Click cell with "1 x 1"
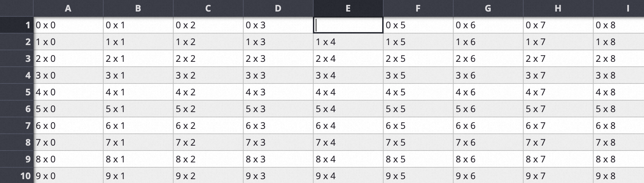The width and height of the screenshot is (644, 183). click(138, 42)
